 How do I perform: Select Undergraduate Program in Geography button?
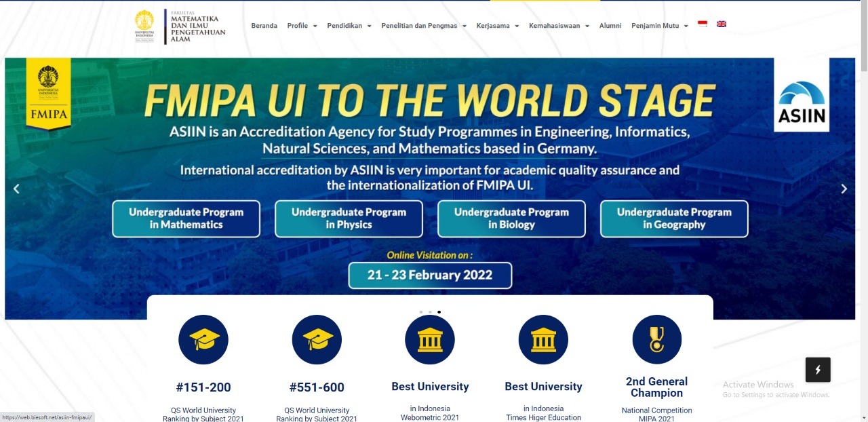click(x=674, y=218)
